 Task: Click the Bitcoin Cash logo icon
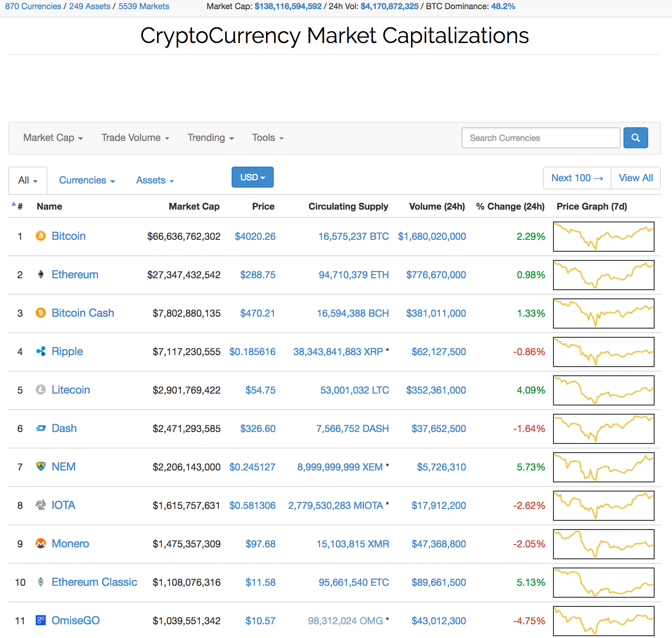click(41, 313)
